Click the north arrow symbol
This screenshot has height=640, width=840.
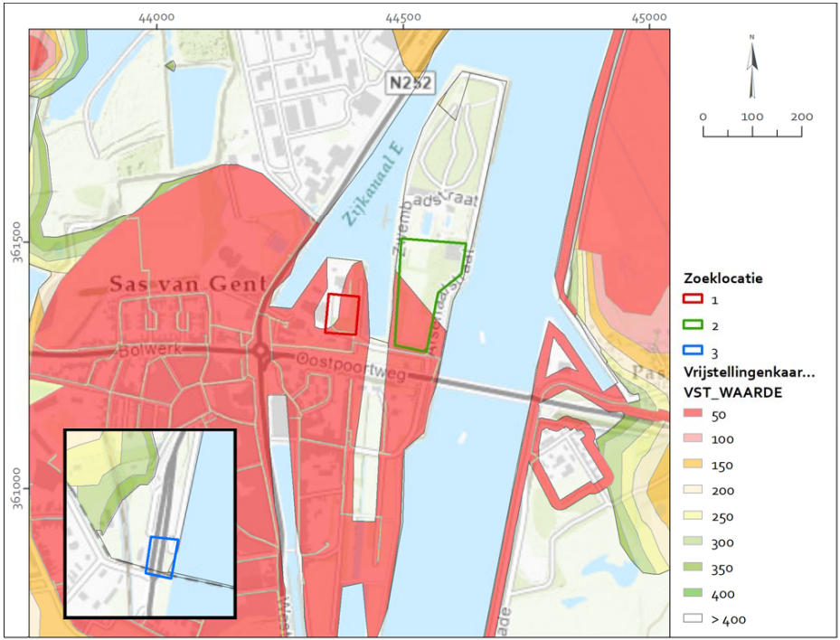[752, 67]
